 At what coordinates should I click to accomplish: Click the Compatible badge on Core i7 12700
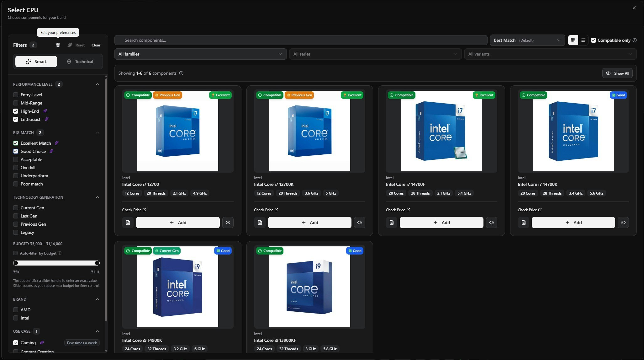138,95
